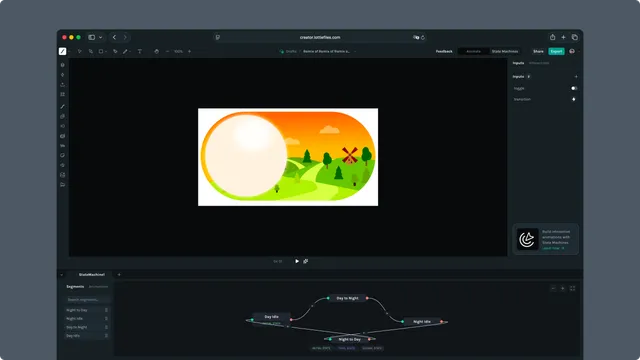Image resolution: width=640 pixels, height=360 pixels.
Task: Click Learn how link in State Machines card
Action: [x=553, y=248]
